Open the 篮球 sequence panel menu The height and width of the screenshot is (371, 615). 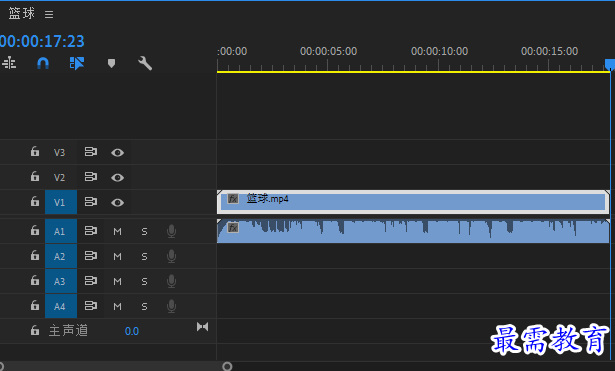pos(49,15)
